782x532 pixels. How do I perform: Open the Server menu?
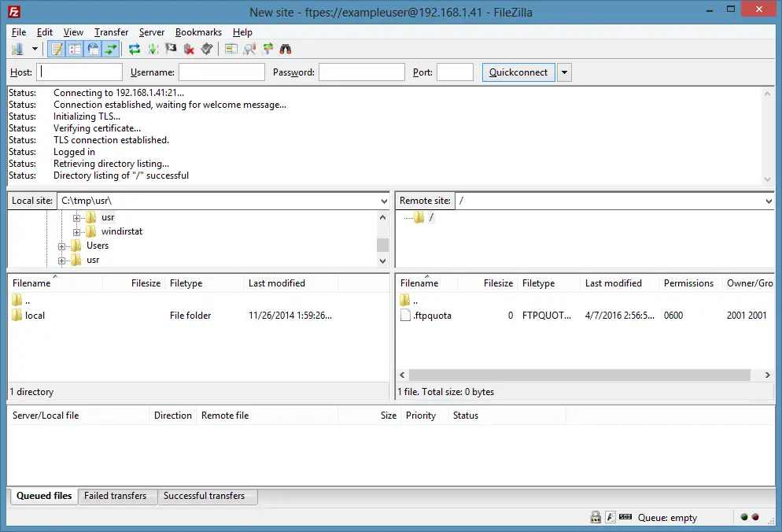(152, 32)
